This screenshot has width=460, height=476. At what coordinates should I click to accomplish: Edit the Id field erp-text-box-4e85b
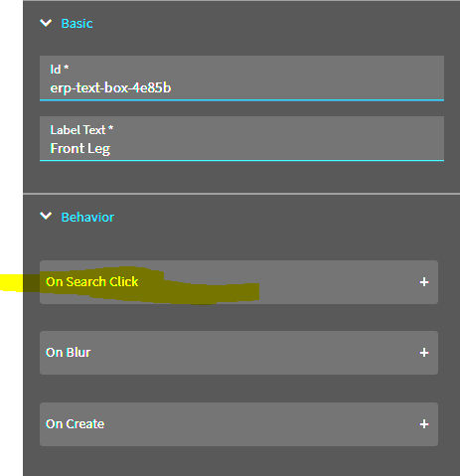tap(241, 79)
